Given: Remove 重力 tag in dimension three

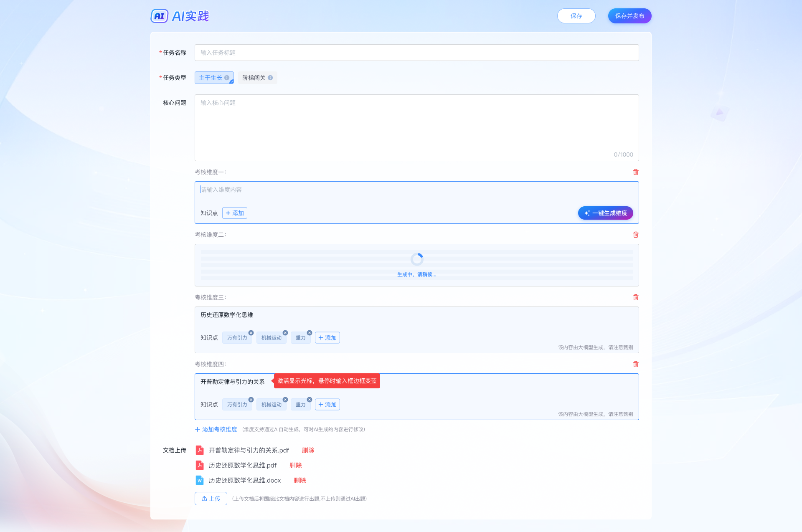Looking at the screenshot, I should 310,333.
